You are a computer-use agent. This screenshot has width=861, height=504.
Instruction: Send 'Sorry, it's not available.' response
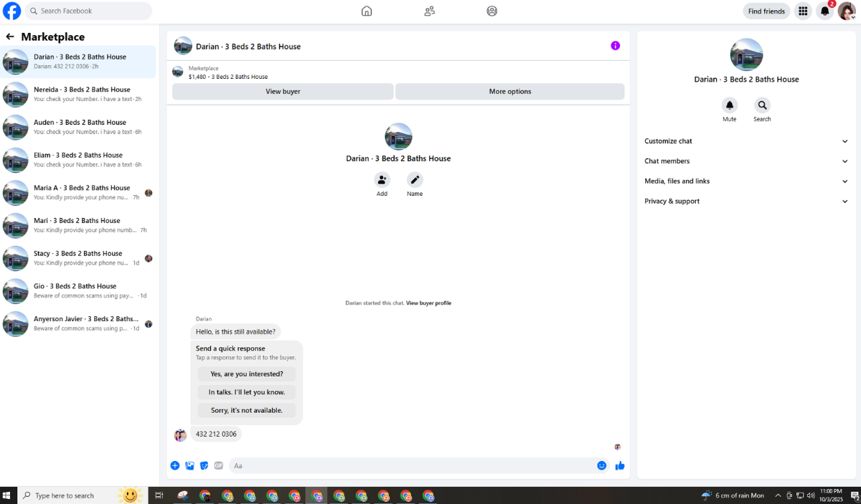[x=247, y=411]
